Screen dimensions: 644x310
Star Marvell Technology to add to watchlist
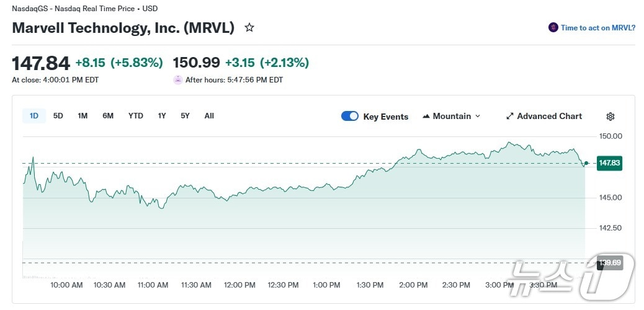coord(249,28)
